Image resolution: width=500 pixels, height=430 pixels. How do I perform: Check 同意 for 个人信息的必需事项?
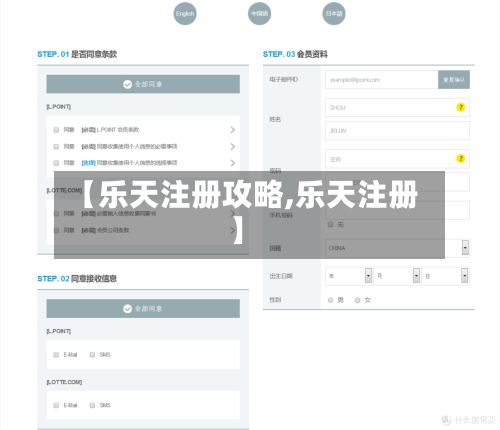coord(56,146)
